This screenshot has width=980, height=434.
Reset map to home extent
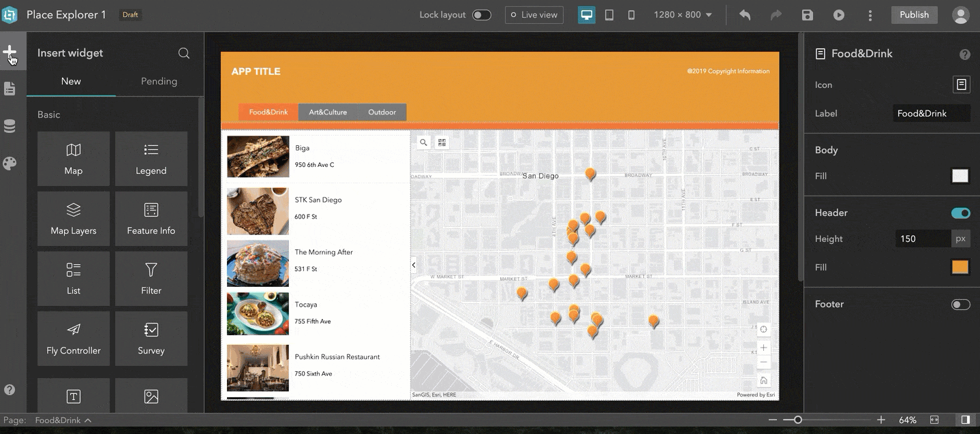(764, 380)
